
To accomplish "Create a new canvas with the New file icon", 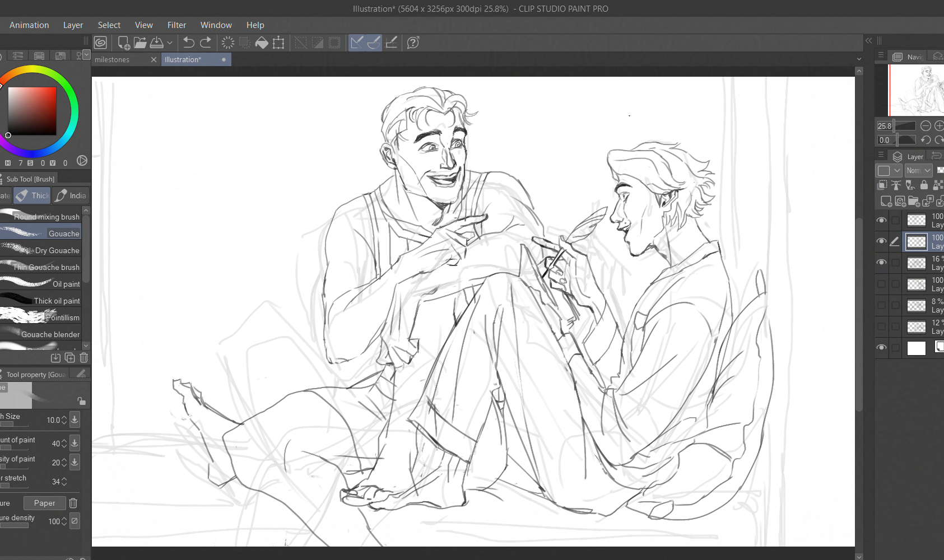I will (x=123, y=43).
